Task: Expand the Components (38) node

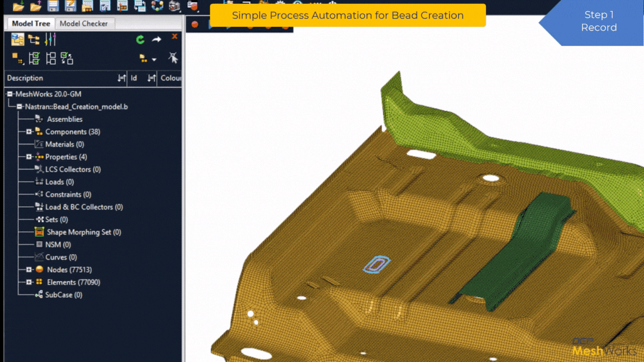Action: [29, 132]
